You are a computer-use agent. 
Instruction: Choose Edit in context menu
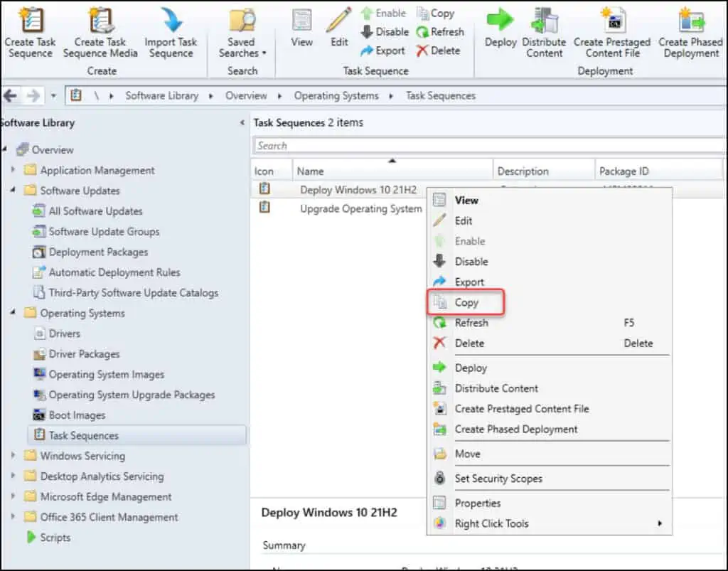(550, 221)
